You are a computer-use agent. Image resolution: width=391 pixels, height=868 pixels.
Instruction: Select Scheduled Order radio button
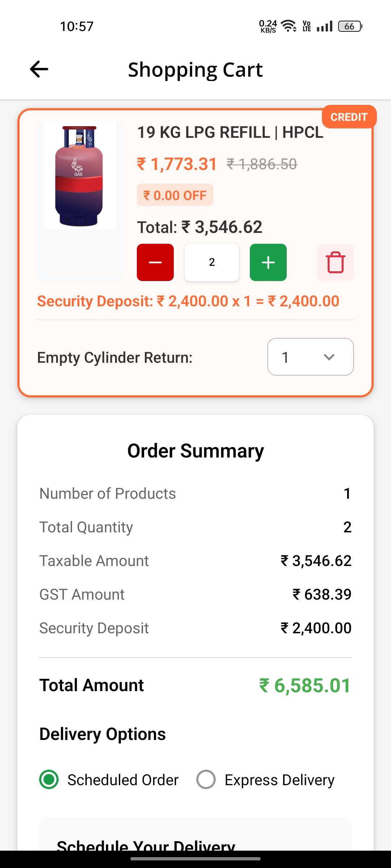tap(49, 779)
